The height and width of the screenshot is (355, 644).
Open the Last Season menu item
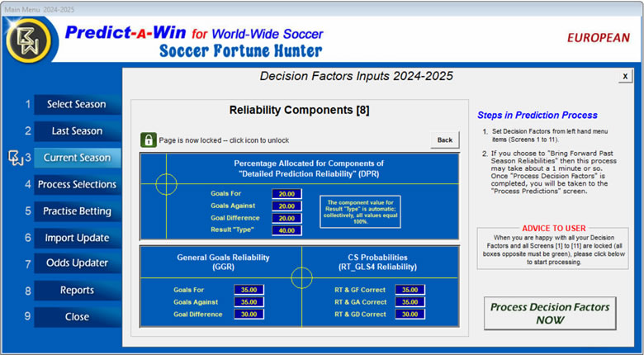78,131
